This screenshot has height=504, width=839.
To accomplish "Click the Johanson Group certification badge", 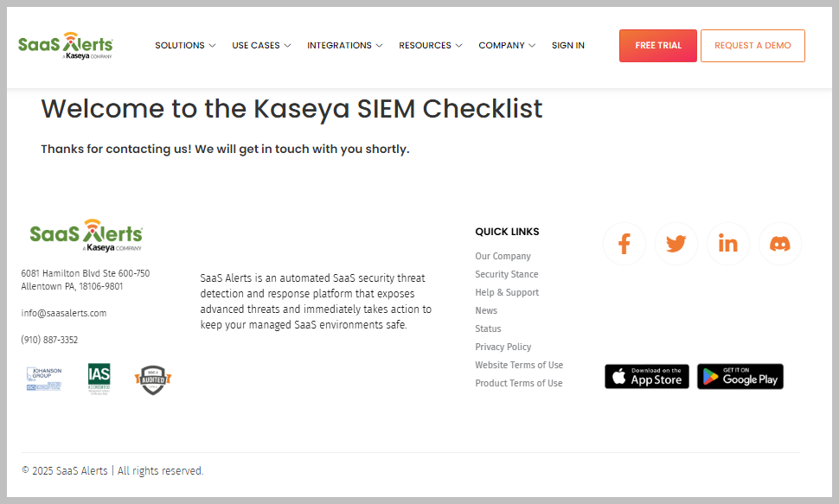I will point(44,379).
